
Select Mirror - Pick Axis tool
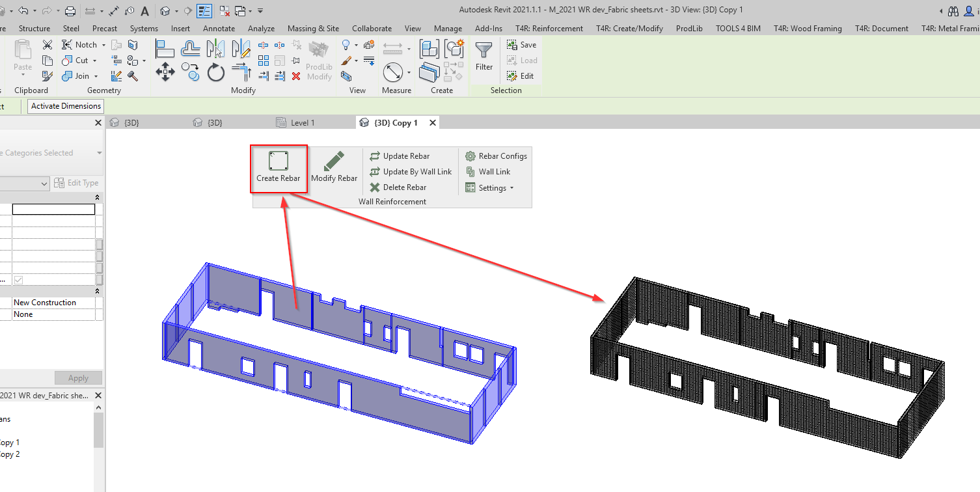click(x=215, y=49)
